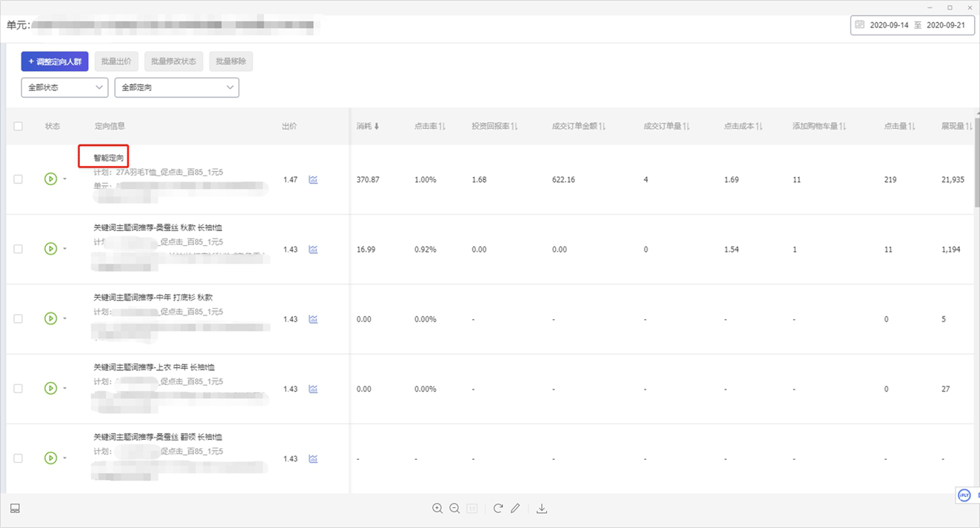Select the checkbox for 中年 打底衫 秋款 row
980x528 pixels.
[19, 318]
